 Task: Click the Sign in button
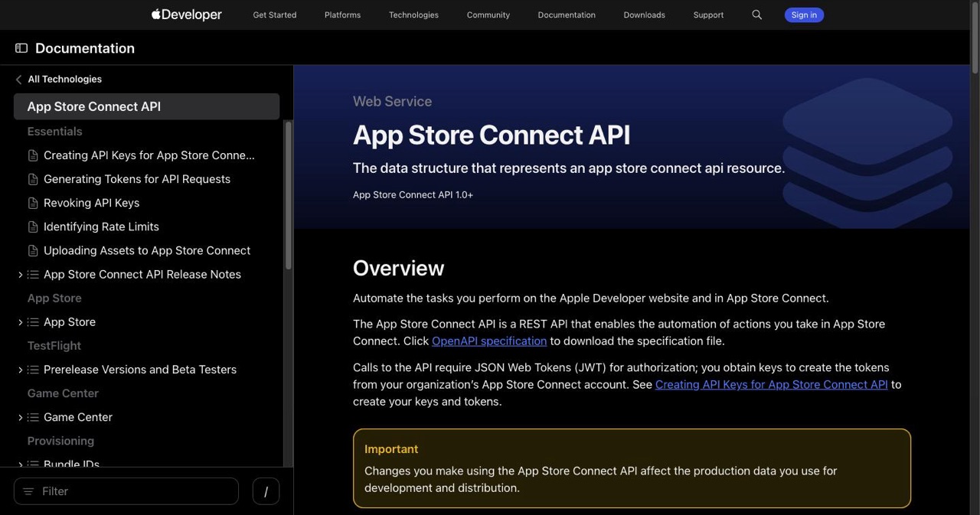804,15
